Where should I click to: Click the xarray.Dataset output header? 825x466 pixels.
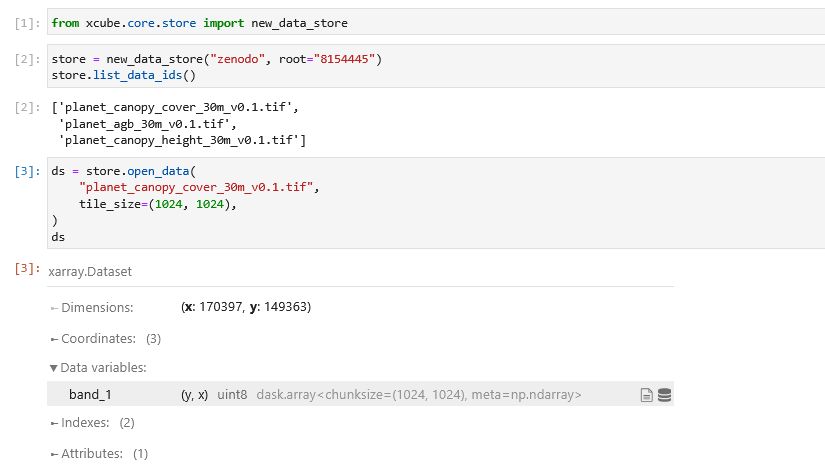tap(90, 271)
